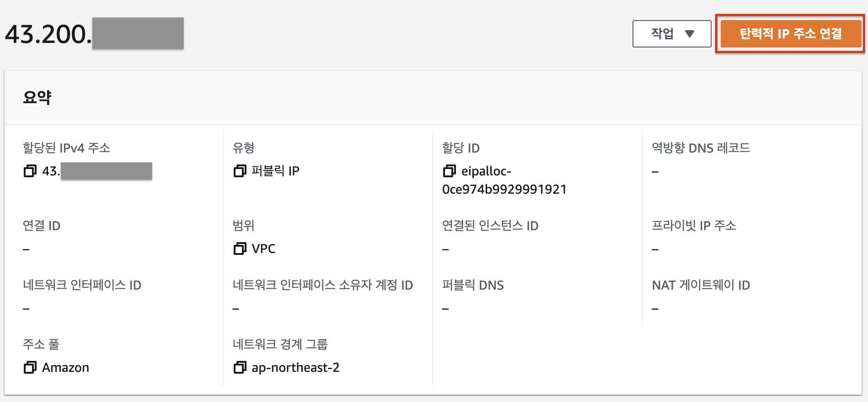Screen dimensions: 868x402
Task: Click the eipalloc-0ce974b9929991921 allocation ID text
Action: point(503,180)
